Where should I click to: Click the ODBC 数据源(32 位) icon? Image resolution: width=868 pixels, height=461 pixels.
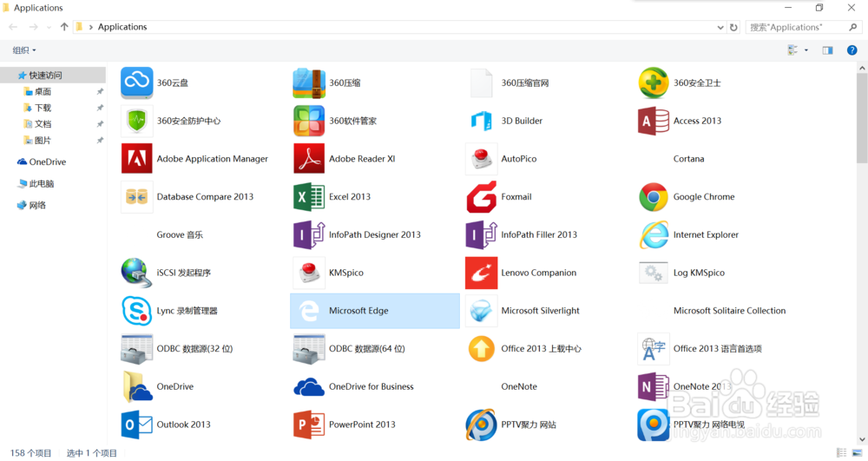[137, 349]
